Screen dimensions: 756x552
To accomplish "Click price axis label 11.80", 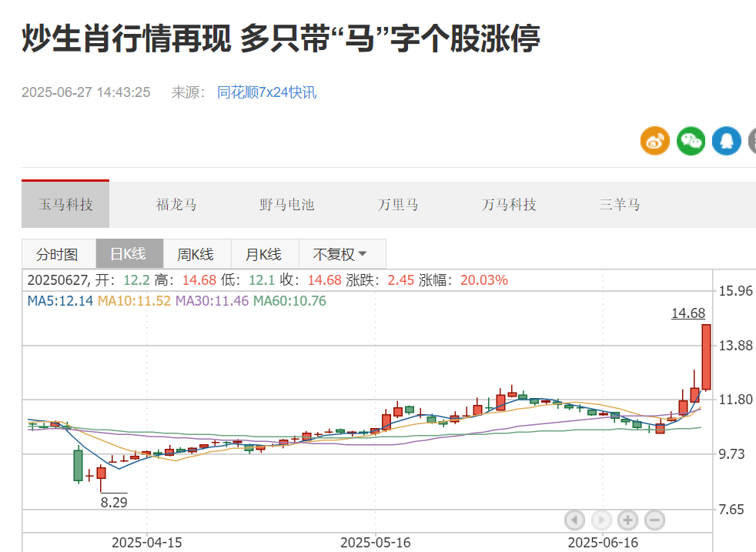I will [735, 399].
